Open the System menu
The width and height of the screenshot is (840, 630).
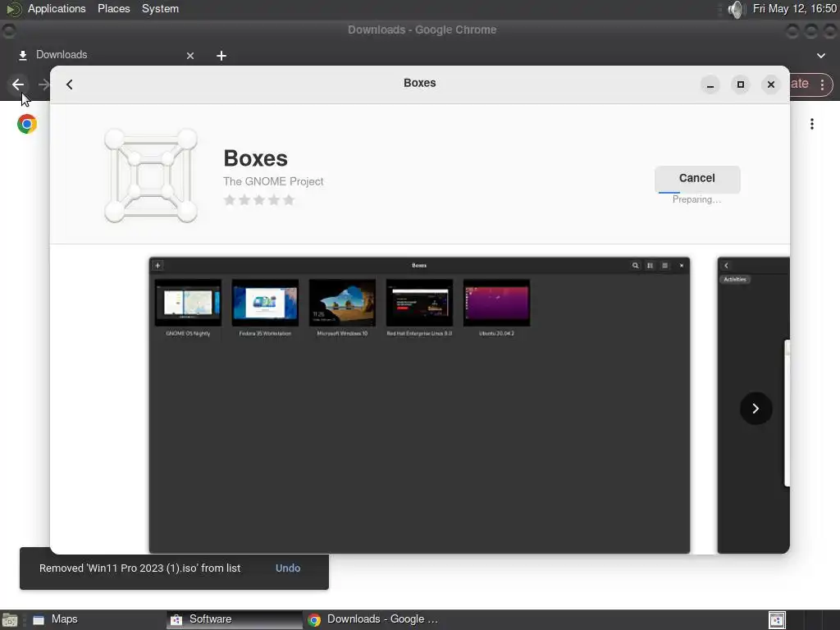(160, 8)
